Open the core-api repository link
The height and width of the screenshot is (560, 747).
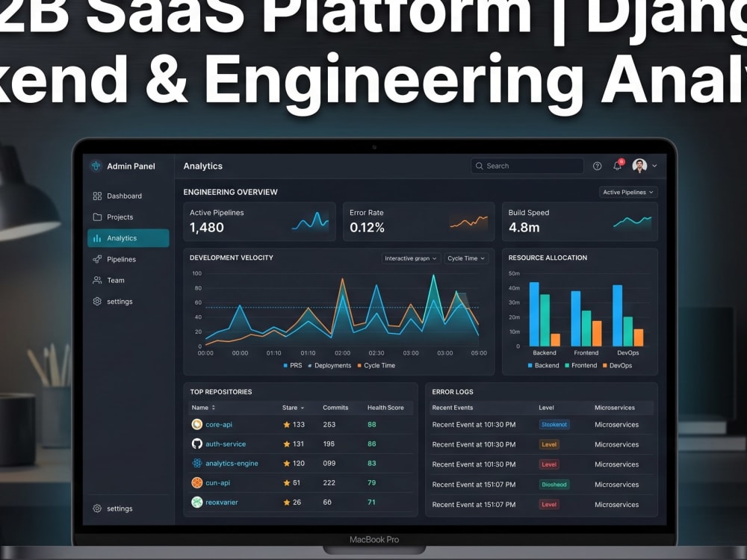pos(219,424)
